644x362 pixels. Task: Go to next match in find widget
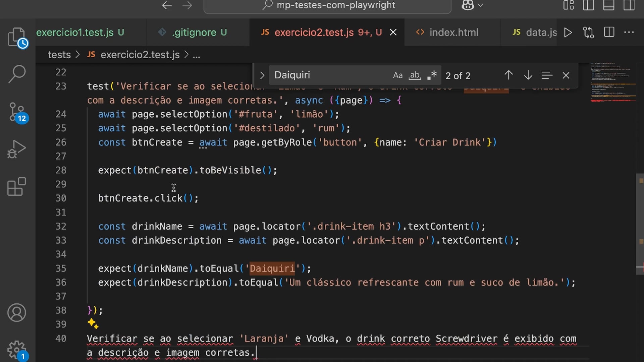[528, 75]
